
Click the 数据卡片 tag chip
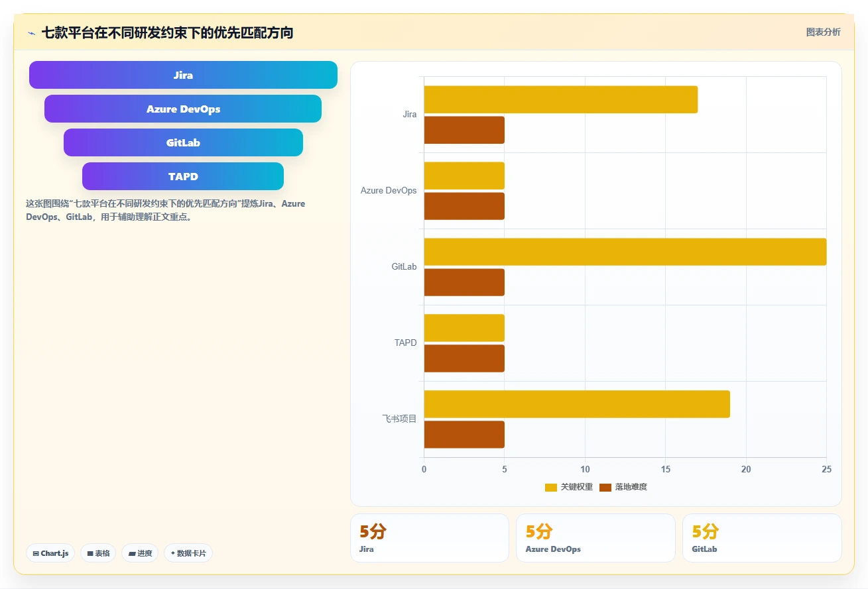pos(188,553)
